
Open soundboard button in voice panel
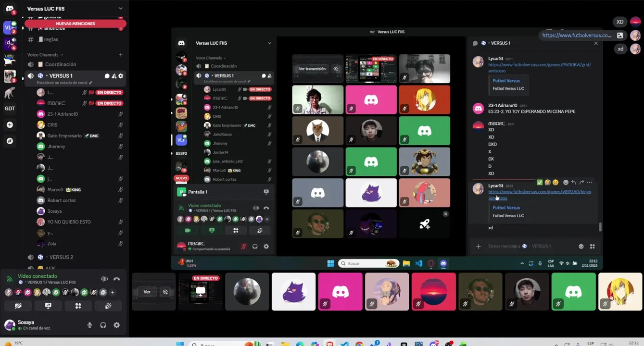click(108, 306)
